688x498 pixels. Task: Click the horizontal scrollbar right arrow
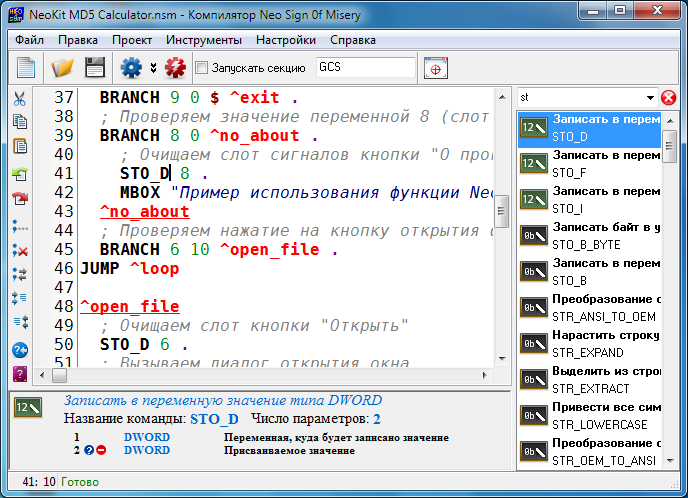click(x=484, y=375)
